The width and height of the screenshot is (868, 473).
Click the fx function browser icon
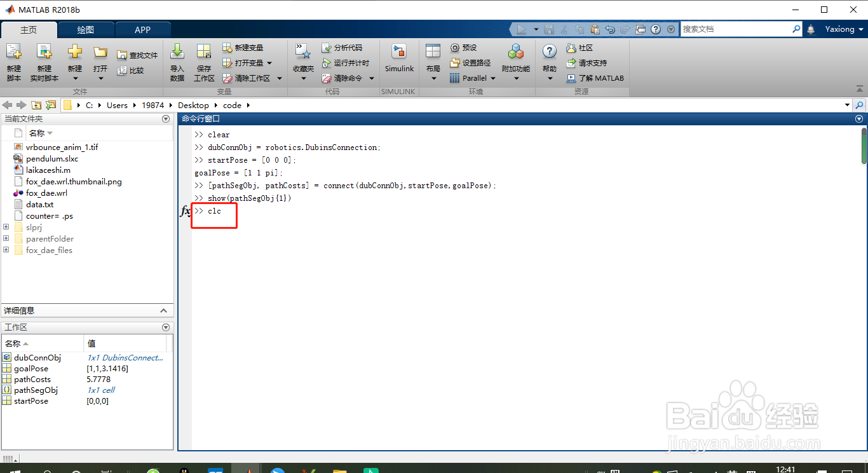coord(186,211)
